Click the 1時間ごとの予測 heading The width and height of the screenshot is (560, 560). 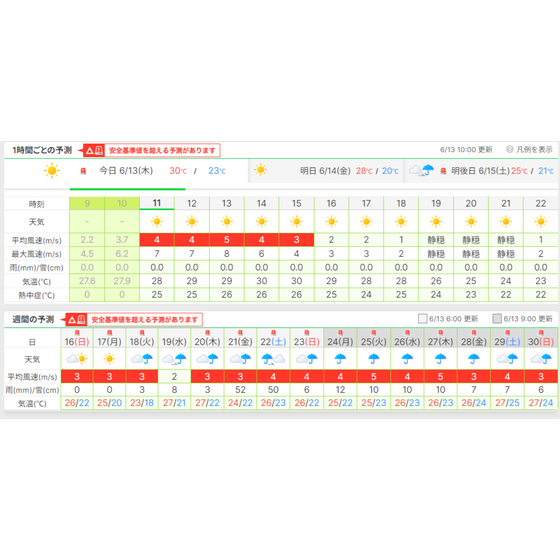[x=42, y=150]
